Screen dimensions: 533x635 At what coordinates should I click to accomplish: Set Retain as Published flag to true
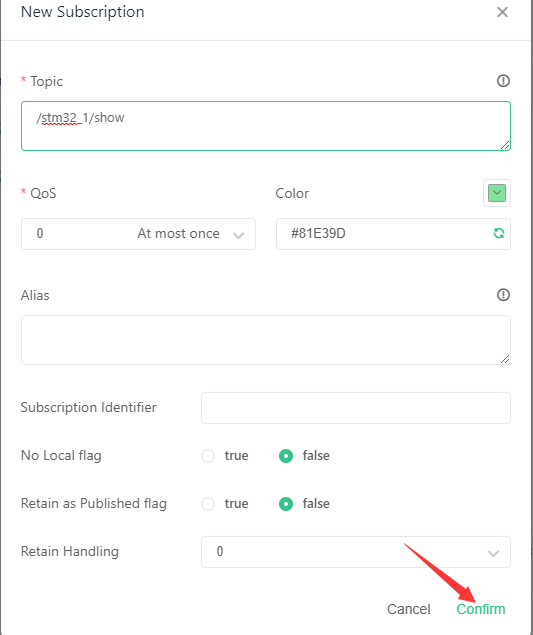click(x=208, y=504)
